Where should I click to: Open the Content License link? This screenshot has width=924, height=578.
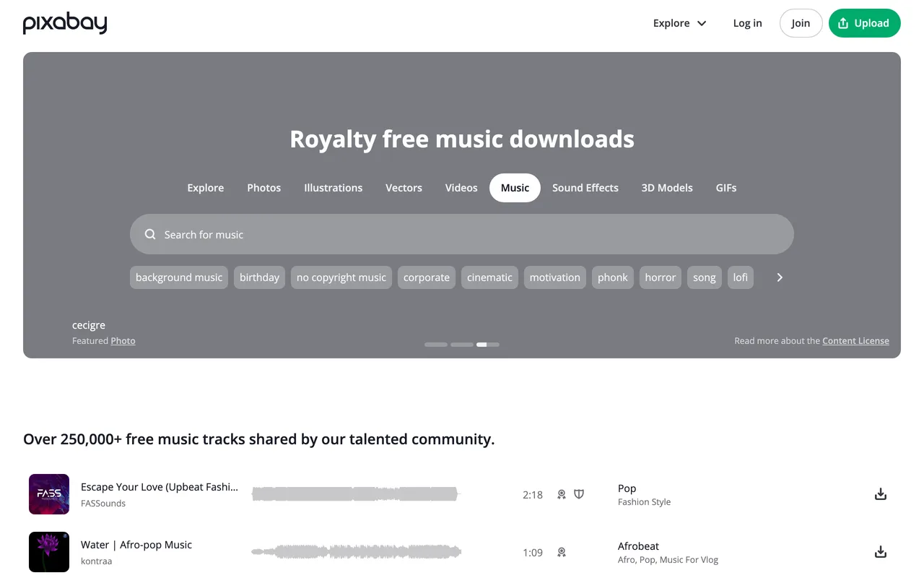(855, 341)
